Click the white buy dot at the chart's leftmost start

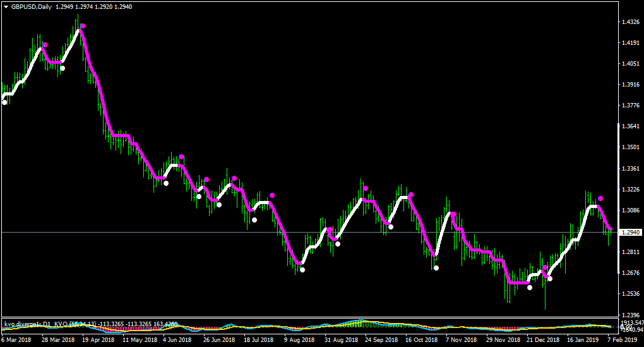tap(4, 102)
